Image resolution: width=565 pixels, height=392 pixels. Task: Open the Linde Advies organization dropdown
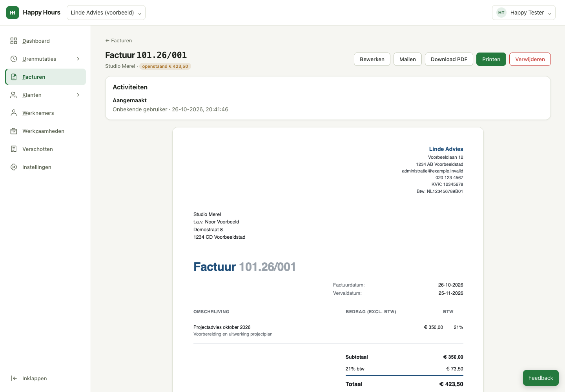coord(106,13)
